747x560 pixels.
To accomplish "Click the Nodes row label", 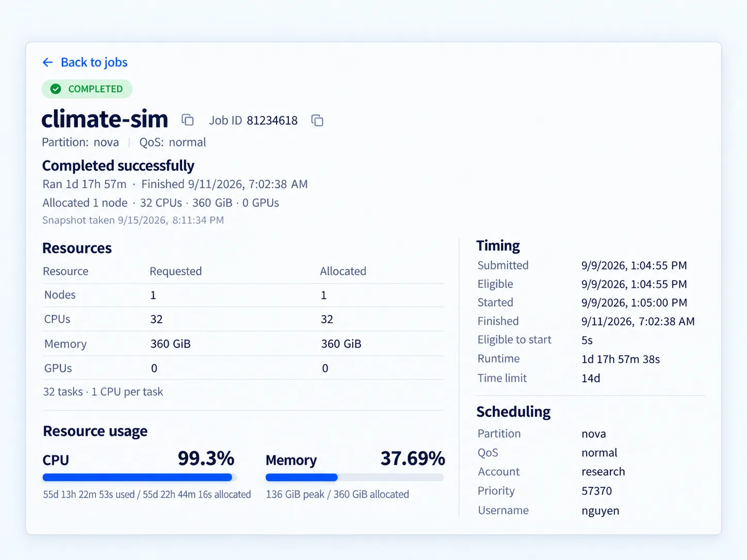I will (60, 295).
